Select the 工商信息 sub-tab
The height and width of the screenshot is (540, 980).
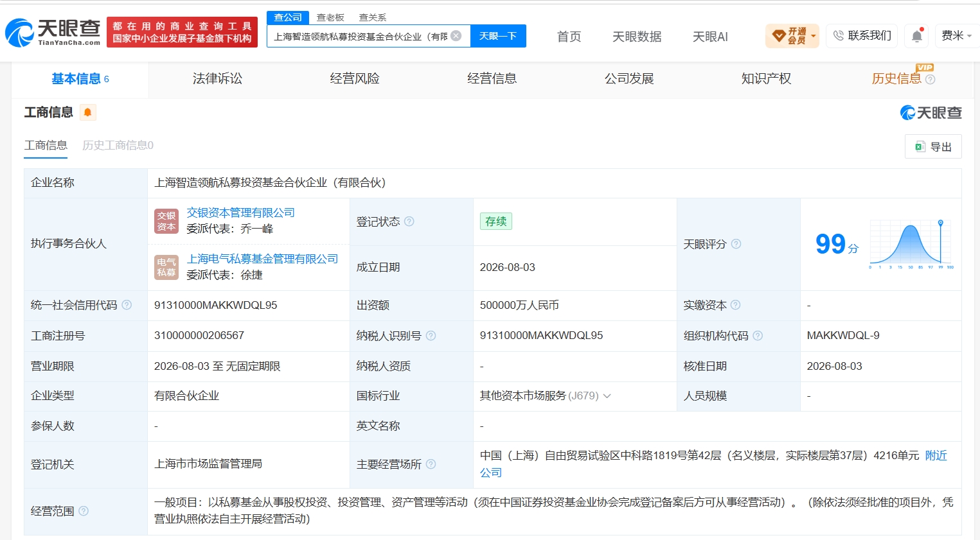pyautogui.click(x=46, y=145)
